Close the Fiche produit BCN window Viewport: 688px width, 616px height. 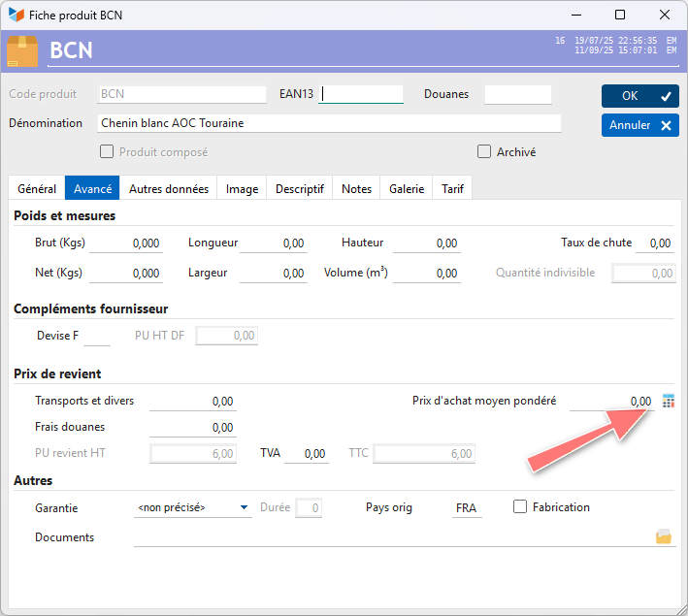coord(665,15)
